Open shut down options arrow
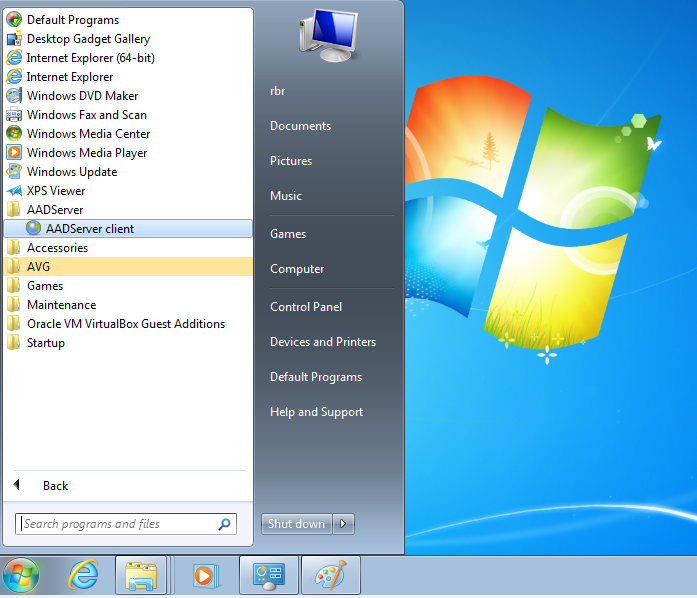 (344, 524)
